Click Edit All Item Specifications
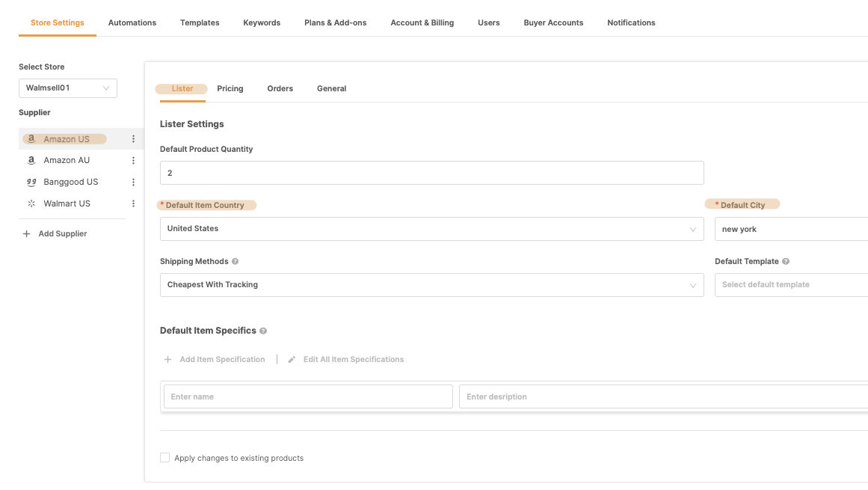868x490 pixels. (354, 360)
